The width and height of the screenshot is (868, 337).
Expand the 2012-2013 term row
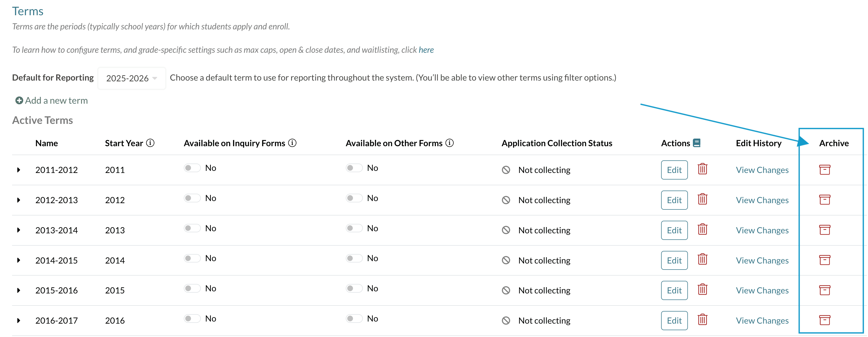point(19,200)
